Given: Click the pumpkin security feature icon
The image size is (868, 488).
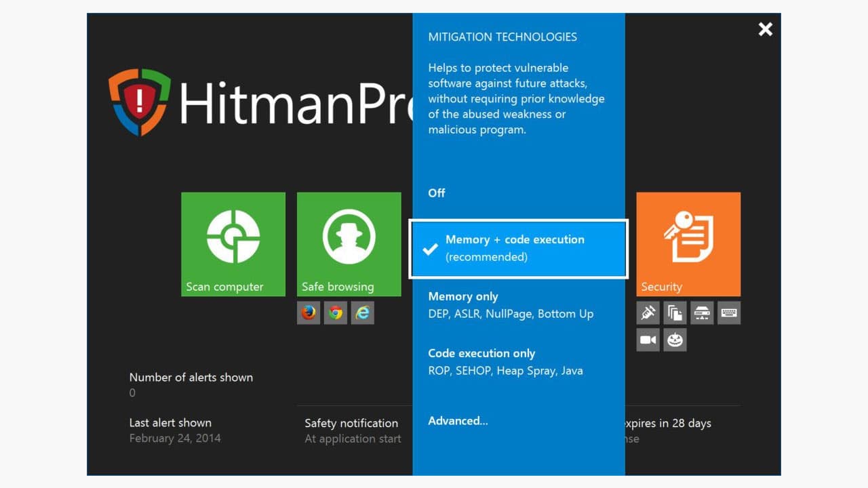Looking at the screenshot, I should click(675, 340).
